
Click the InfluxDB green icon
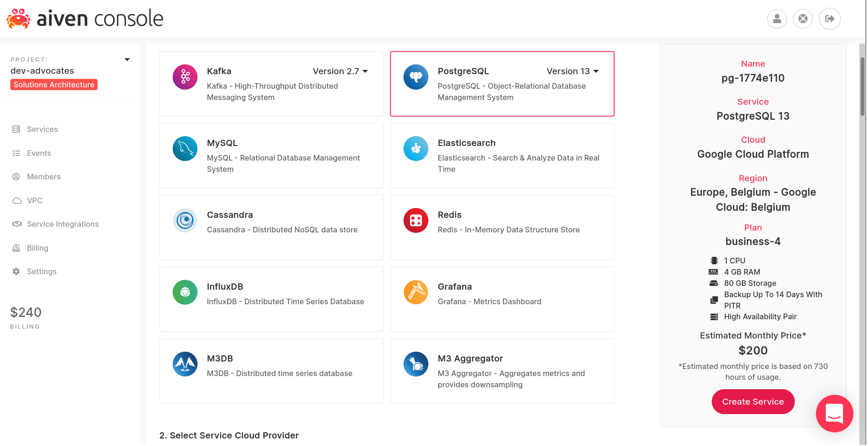point(185,292)
